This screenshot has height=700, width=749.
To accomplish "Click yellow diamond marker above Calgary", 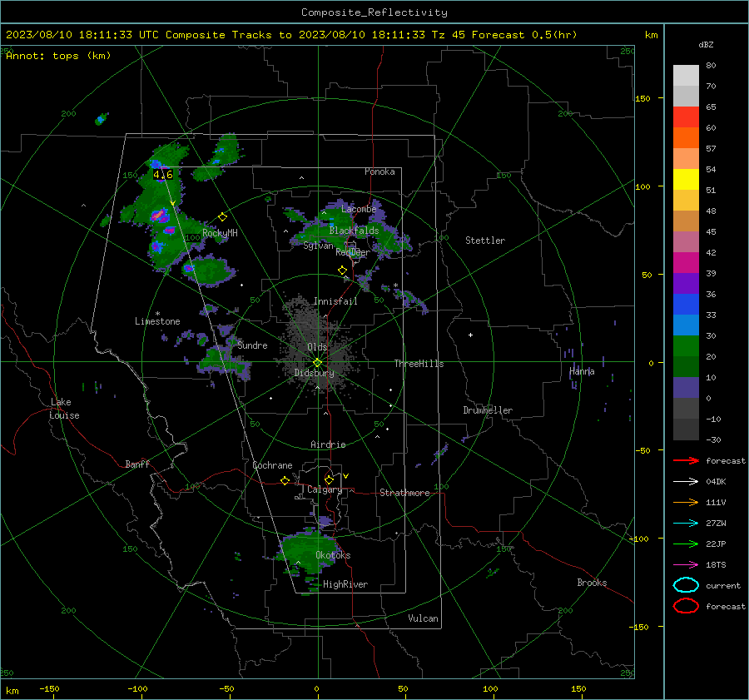I will tap(329, 479).
